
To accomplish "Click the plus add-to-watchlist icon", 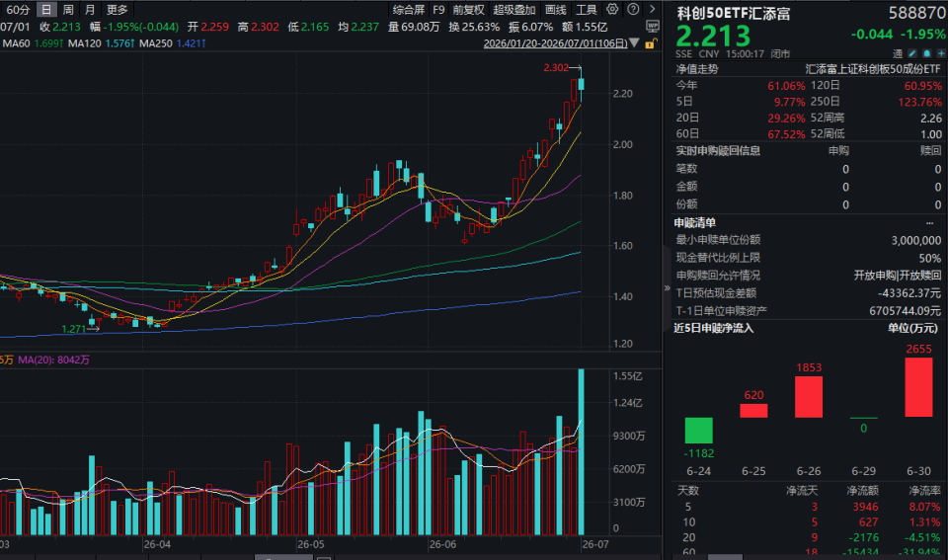I will point(941,53).
